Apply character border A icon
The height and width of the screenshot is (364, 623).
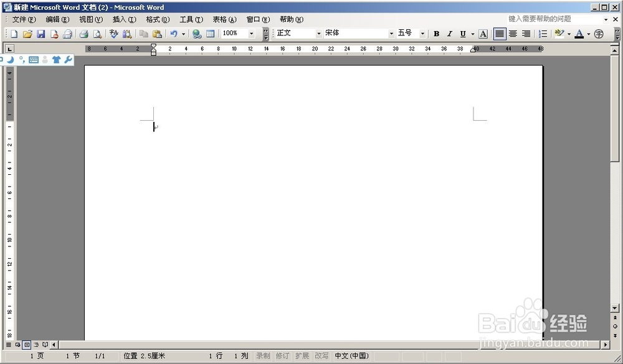483,34
